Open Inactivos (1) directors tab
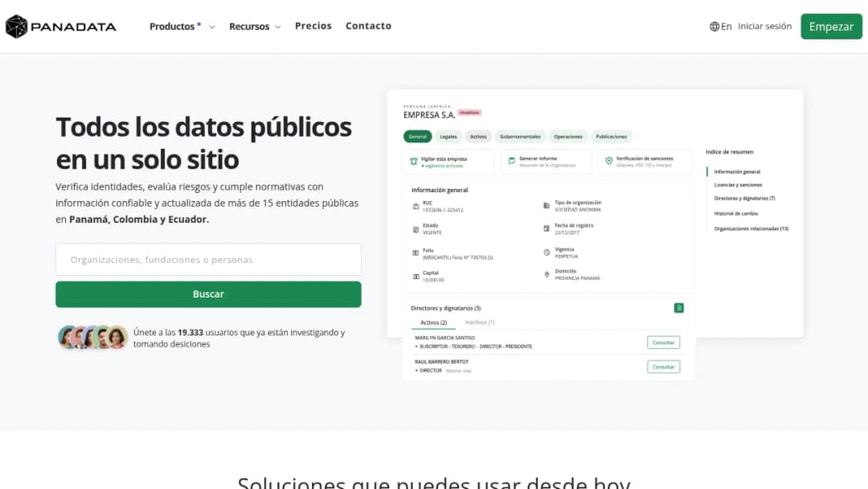868x489 pixels. pos(480,323)
